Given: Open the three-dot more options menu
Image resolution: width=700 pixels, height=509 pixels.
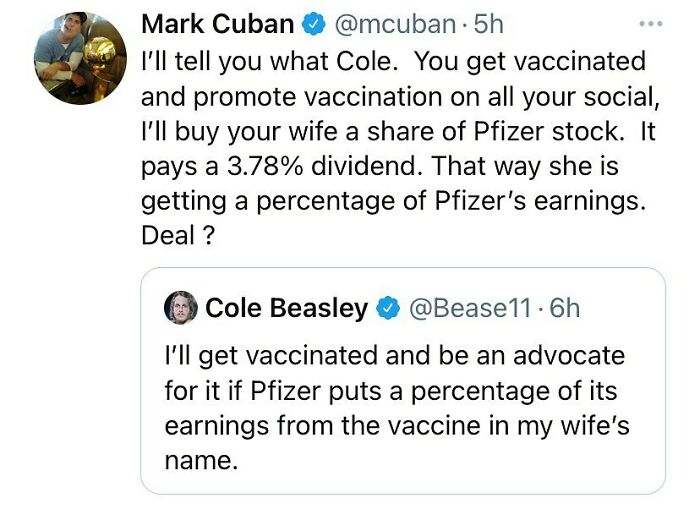Looking at the screenshot, I should click(651, 24).
